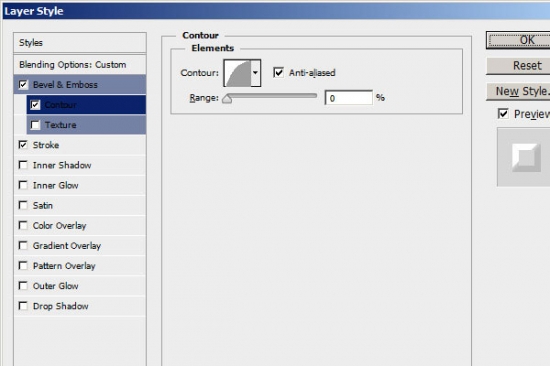Uncheck the Bevel & Emboss checkbox
The image size is (550, 366).
pos(23,85)
